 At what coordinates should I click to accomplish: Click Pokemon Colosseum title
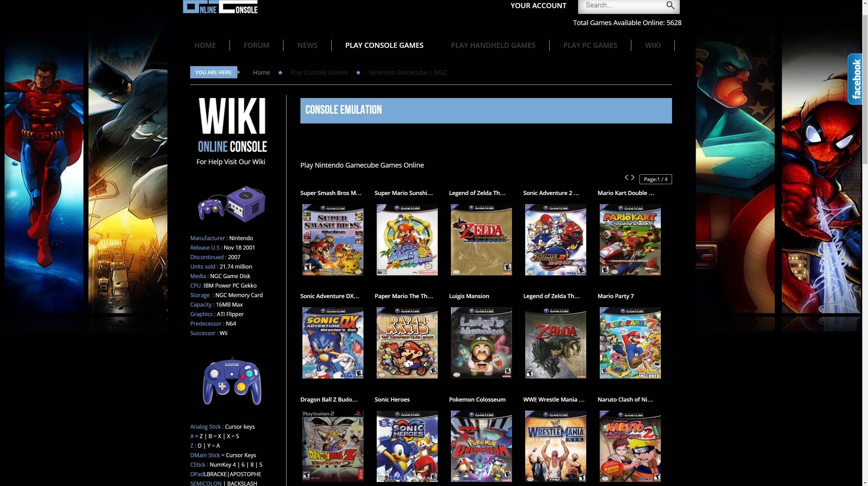point(477,400)
